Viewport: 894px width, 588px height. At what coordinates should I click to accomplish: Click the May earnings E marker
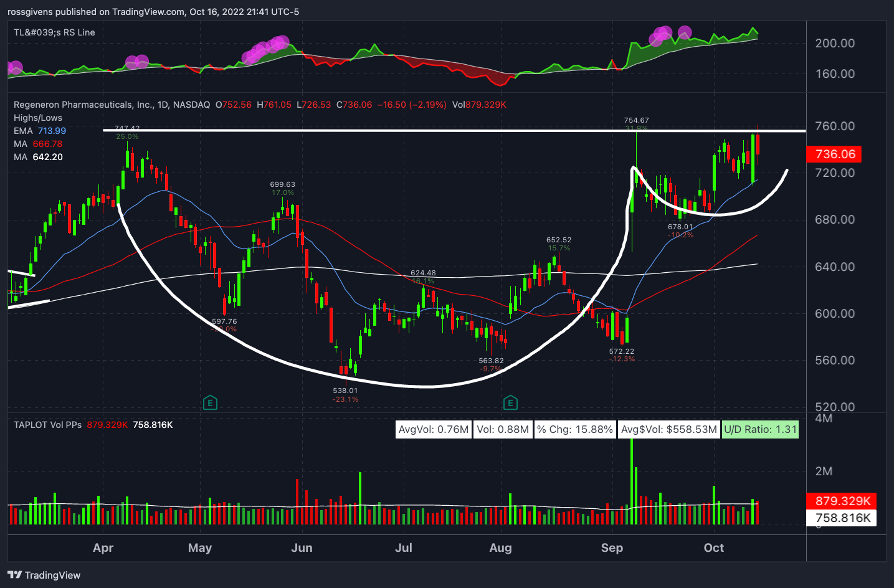(x=210, y=403)
